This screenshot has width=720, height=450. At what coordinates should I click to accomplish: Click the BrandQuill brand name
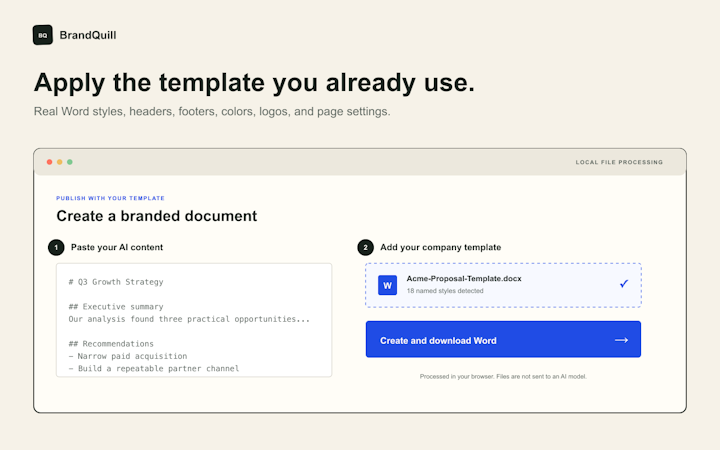[88, 35]
